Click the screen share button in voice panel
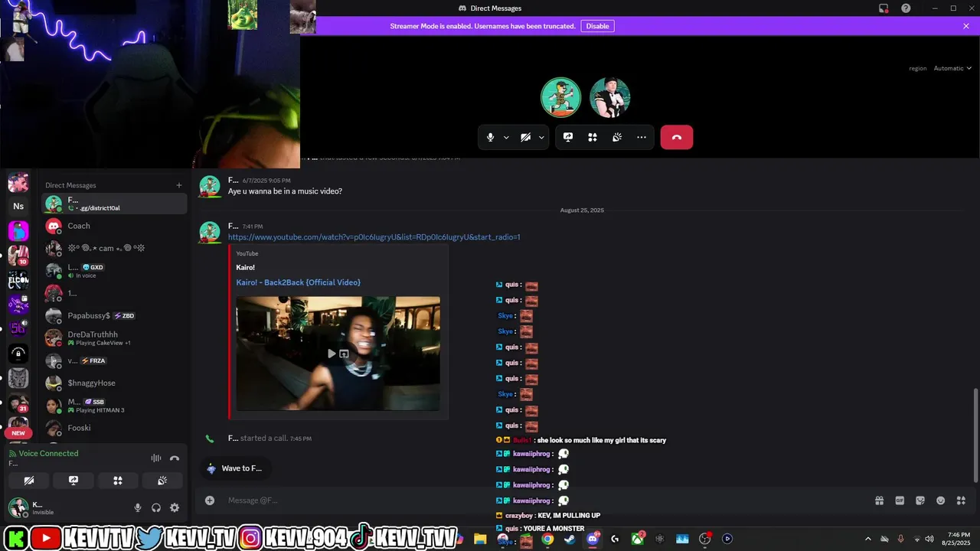The height and width of the screenshot is (551, 980). pos(73,481)
